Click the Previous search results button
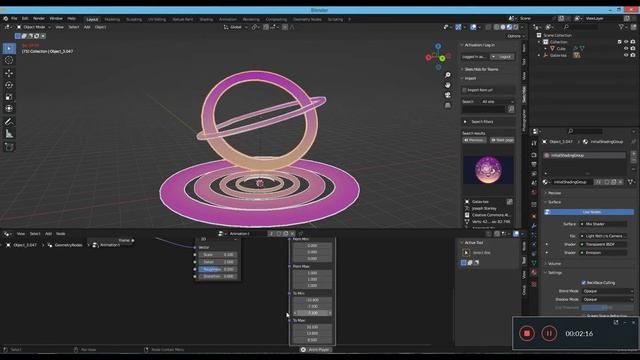The width and height of the screenshot is (640, 360). pos(474,140)
